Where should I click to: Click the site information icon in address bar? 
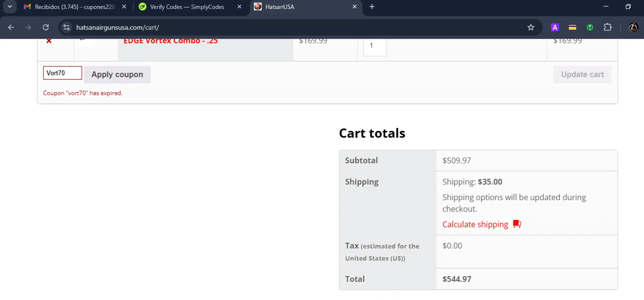(x=66, y=27)
